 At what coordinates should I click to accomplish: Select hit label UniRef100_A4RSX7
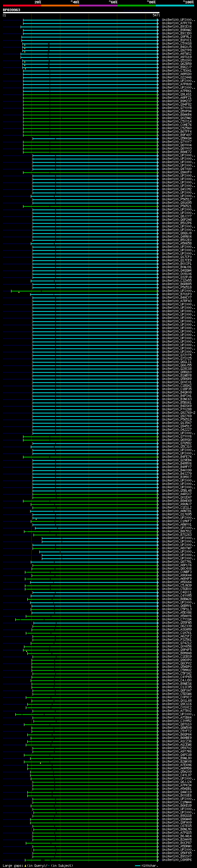pyautogui.click(x=177, y=494)
